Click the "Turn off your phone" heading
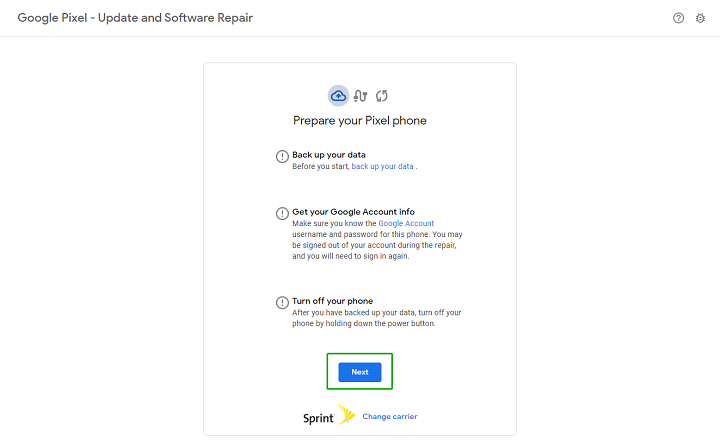This screenshot has height=443, width=720. 334,301
